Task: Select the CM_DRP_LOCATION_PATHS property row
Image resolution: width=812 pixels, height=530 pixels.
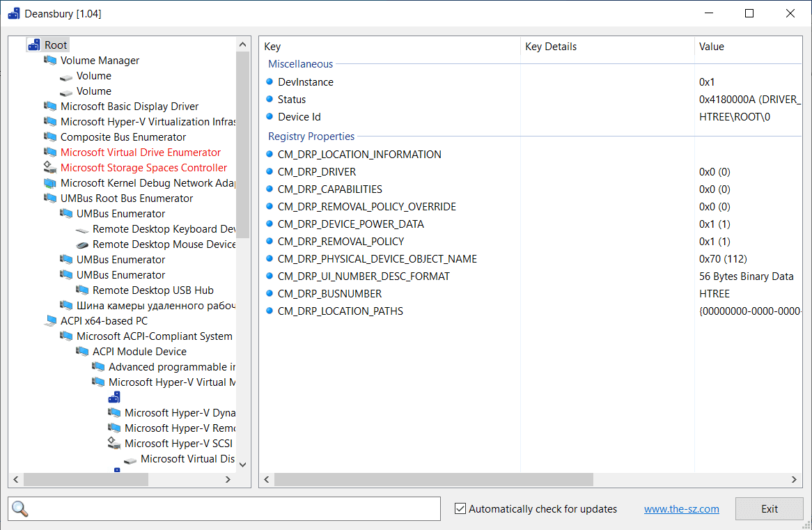Action: pos(340,311)
